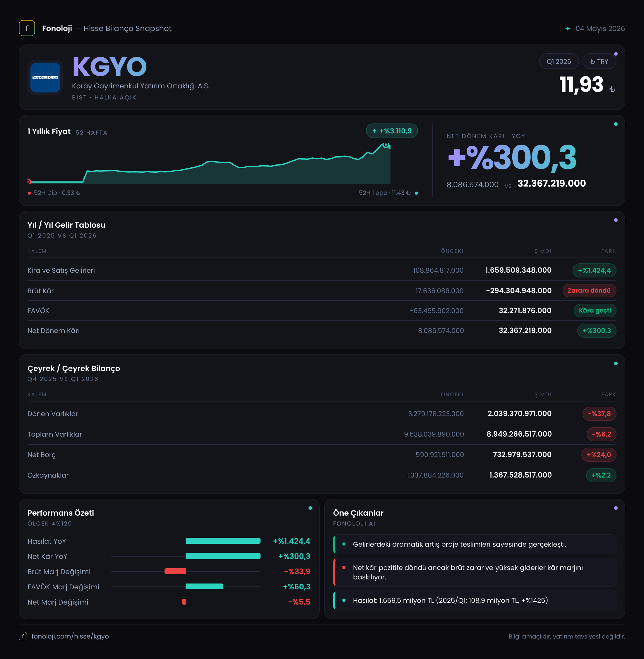This screenshot has width=644, height=659.
Task: Click the -%6,2 badge for Toplam Varlıklar
Action: [601, 435]
